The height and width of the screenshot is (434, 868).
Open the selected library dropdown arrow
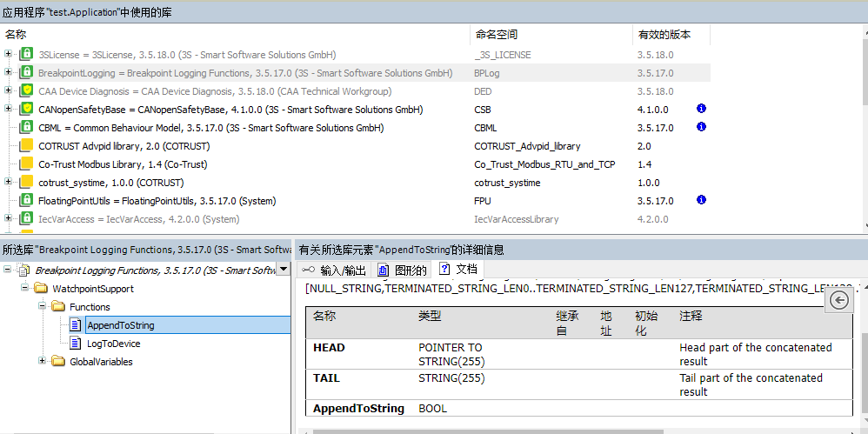(283, 269)
